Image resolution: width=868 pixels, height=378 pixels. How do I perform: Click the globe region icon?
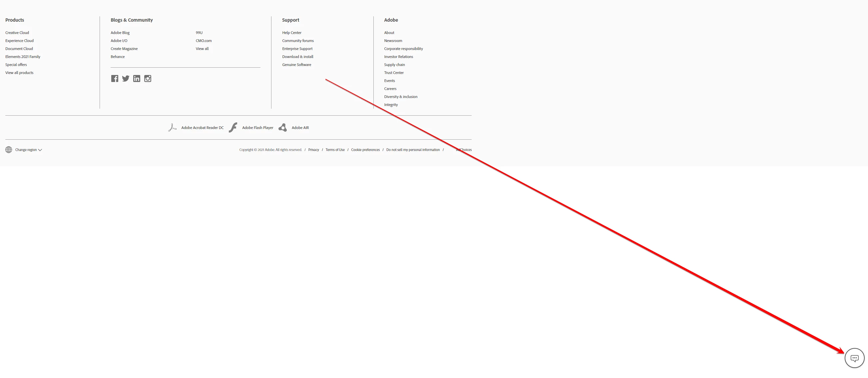tap(9, 150)
